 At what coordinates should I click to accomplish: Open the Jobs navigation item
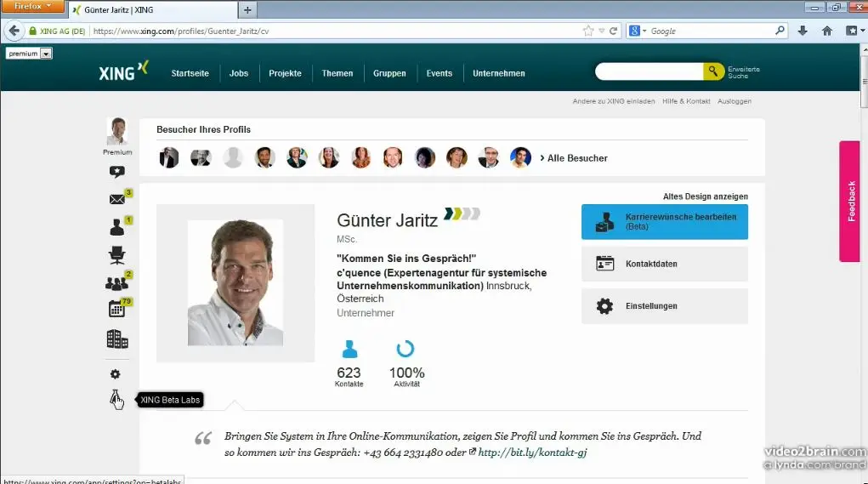[239, 73]
